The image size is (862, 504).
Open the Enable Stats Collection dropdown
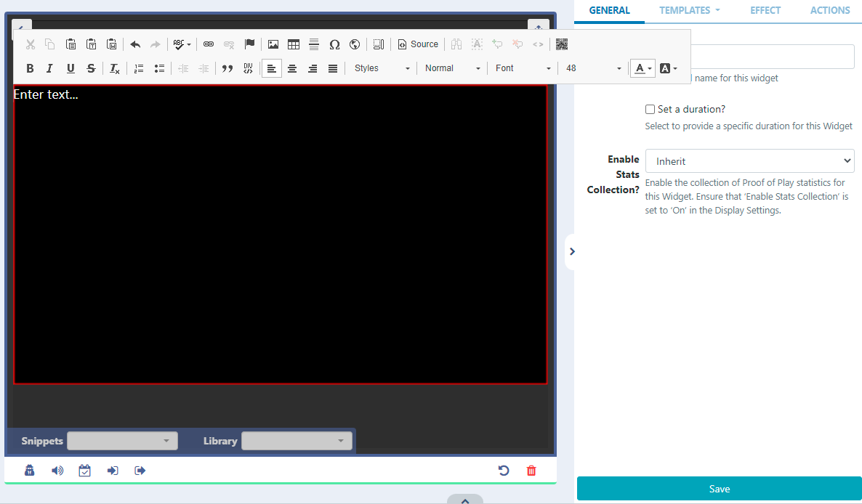click(x=749, y=161)
